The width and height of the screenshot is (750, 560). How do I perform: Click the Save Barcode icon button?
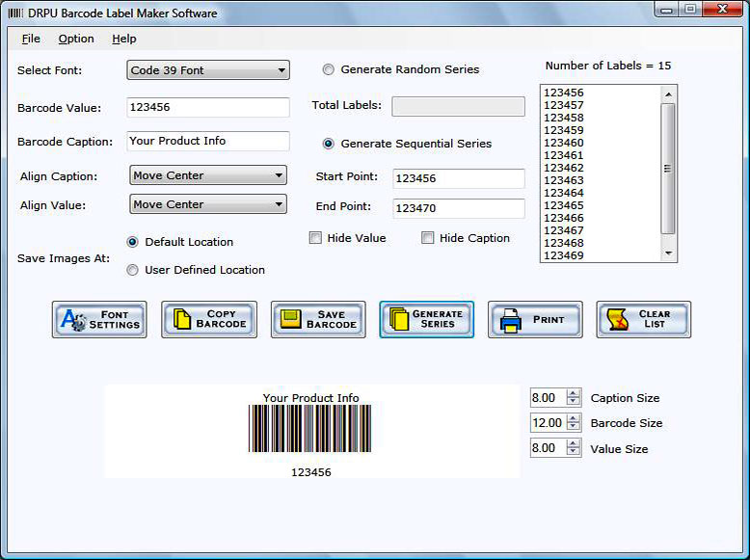coord(318,320)
